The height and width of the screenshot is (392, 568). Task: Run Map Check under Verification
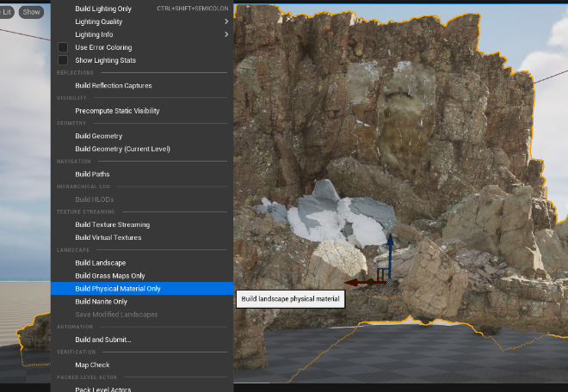(92, 364)
